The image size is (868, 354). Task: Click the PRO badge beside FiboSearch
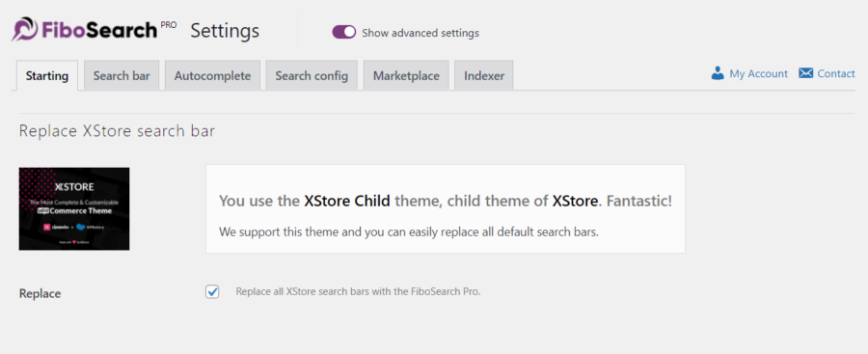coord(168,24)
